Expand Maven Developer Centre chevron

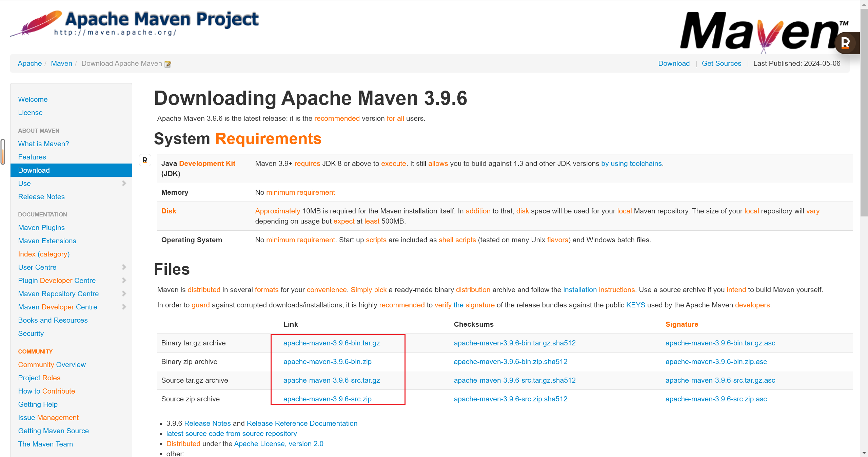tap(124, 307)
